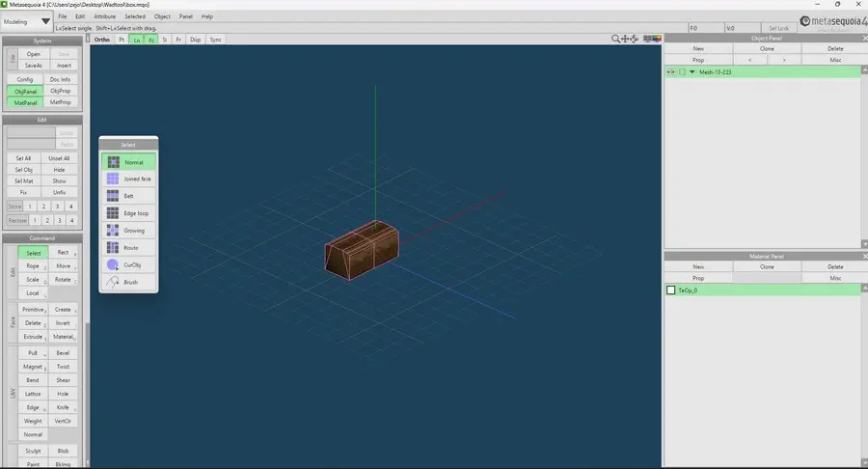This screenshot has width=868, height=469.
Task: Click the zoom magnifier view icon
Action: click(616, 40)
